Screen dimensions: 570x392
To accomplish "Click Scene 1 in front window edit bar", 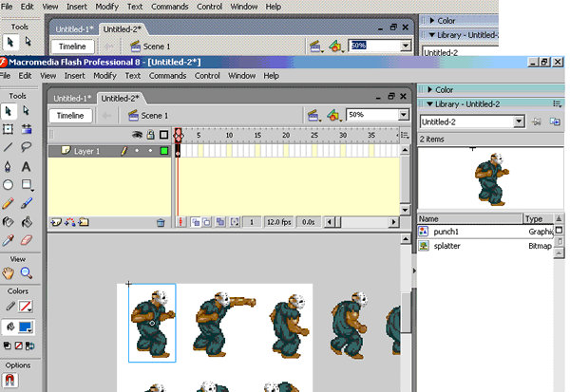I will (149, 116).
